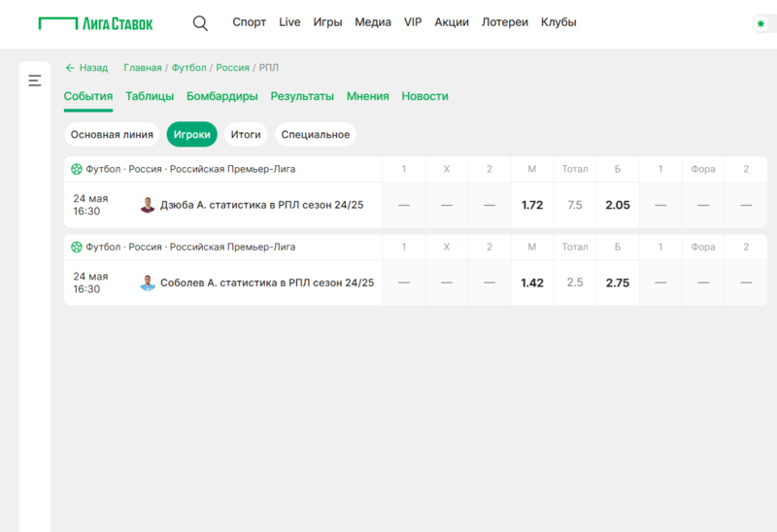The height and width of the screenshot is (532, 777).
Task: Select the Игроки filter chip
Action: click(x=191, y=135)
